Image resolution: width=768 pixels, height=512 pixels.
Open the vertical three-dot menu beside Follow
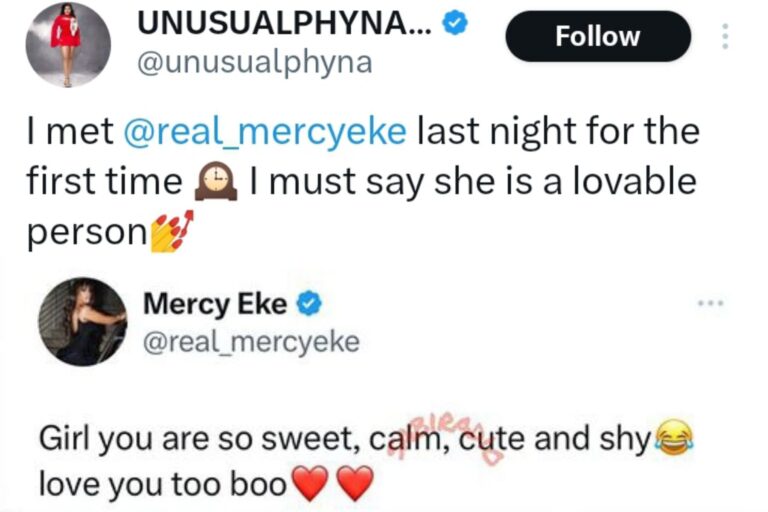725,36
